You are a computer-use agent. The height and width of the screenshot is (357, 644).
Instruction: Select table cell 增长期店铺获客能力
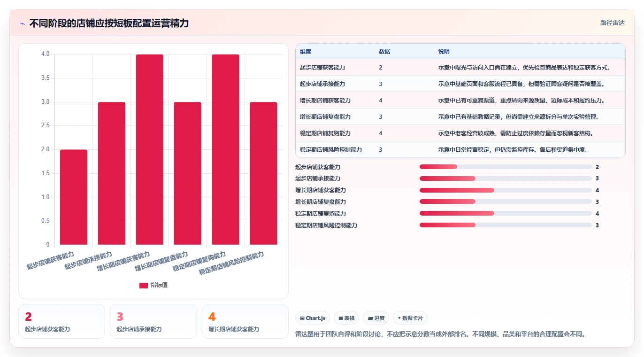point(325,101)
